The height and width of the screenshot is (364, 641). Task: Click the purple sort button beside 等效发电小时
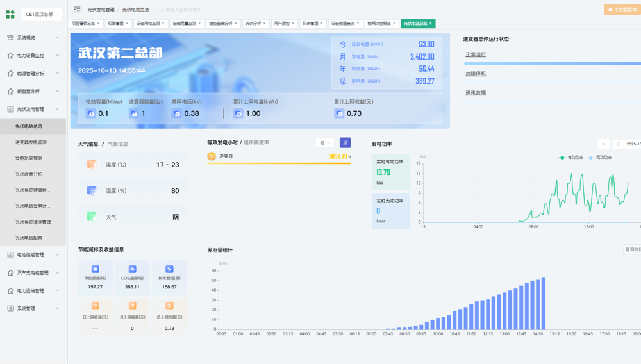click(x=345, y=143)
